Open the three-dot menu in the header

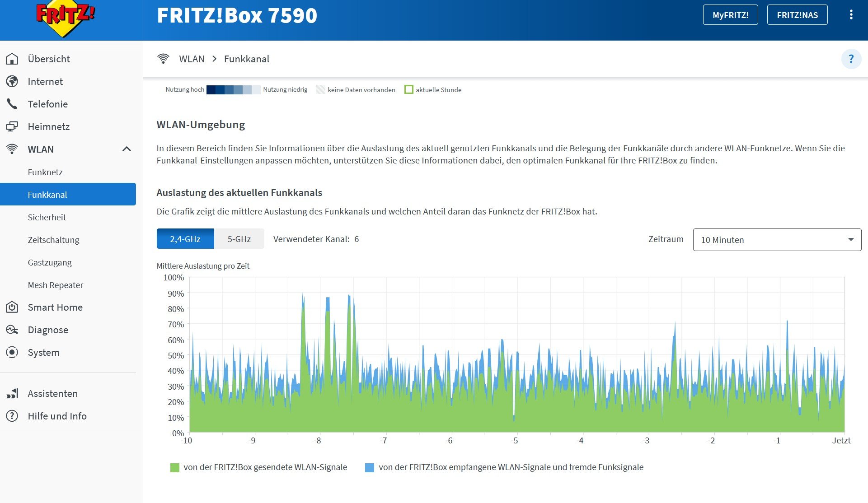pos(851,15)
